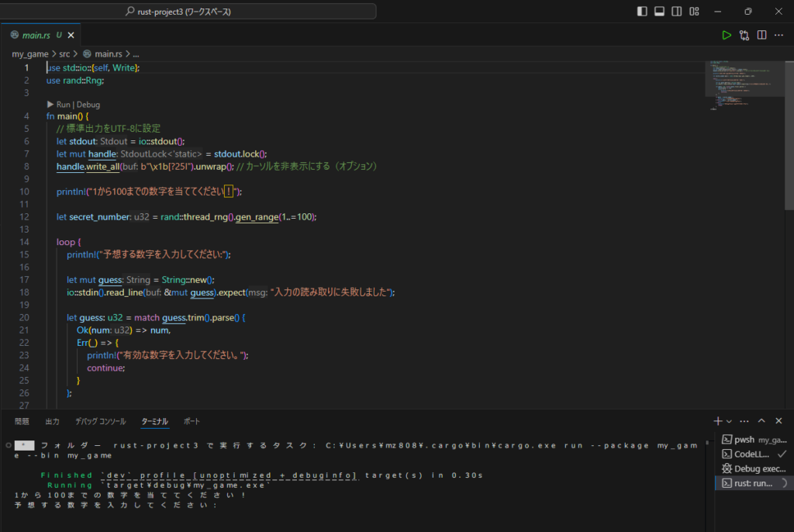Image resolution: width=794 pixels, height=532 pixels.
Task: Maximize the panel with chevron up
Action: [x=761, y=421]
